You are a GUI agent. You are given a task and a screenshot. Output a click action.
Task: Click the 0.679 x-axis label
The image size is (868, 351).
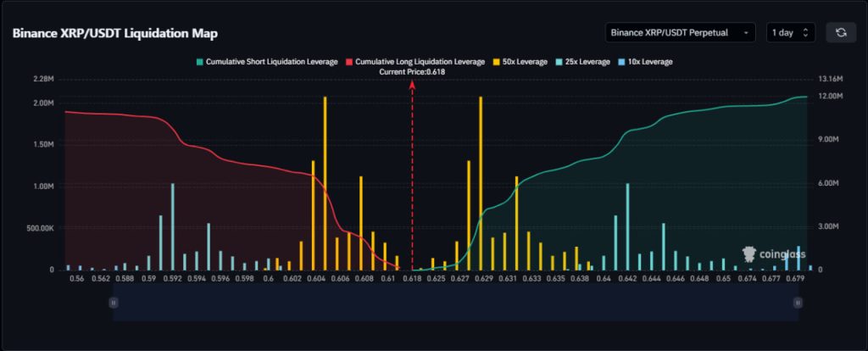[x=797, y=279]
